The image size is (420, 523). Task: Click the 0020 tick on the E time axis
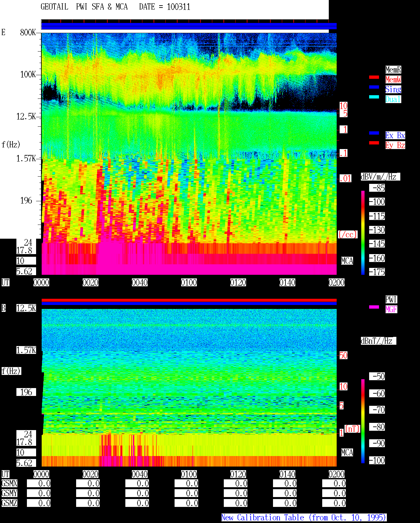pos(91,282)
